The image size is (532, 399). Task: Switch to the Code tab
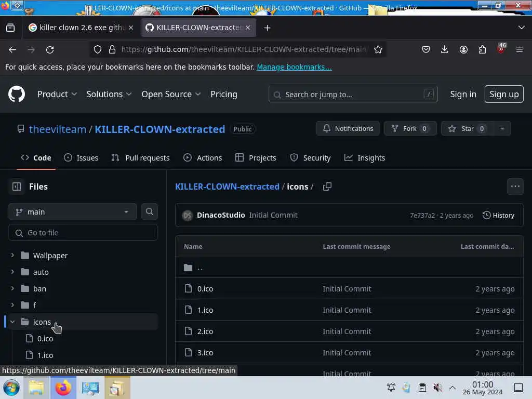tap(36, 158)
